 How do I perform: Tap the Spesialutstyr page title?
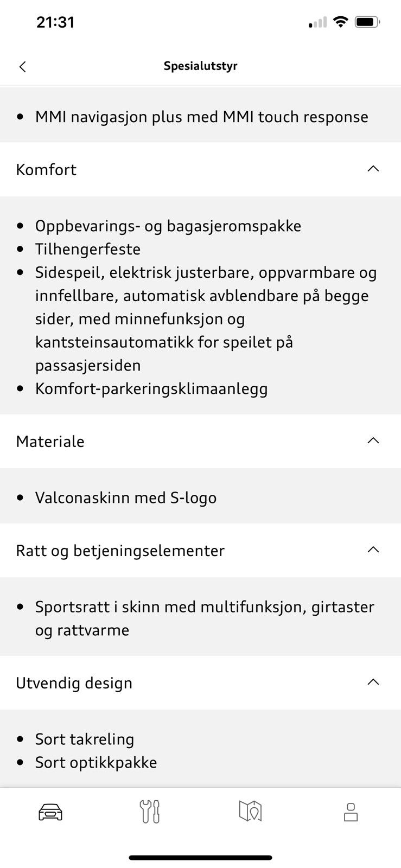coord(201,66)
